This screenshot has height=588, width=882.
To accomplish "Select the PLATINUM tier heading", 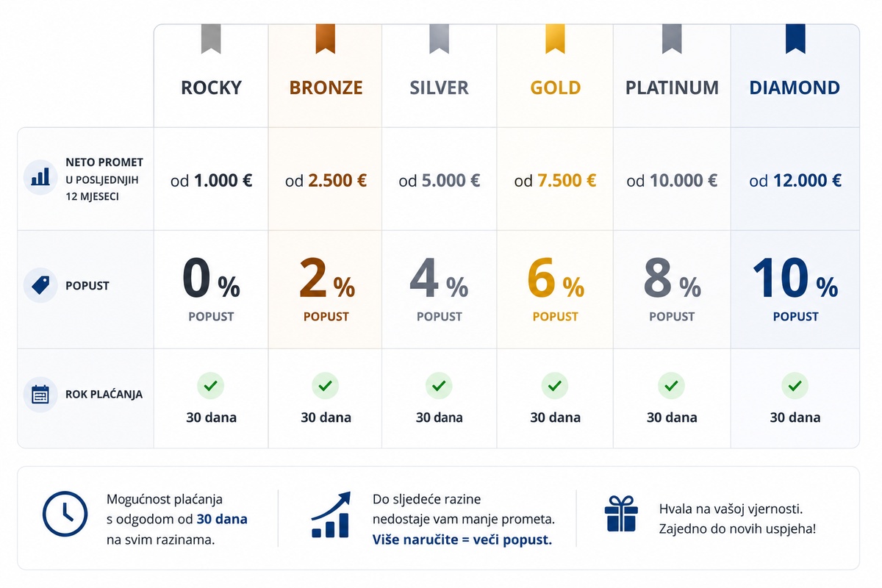I will tap(672, 87).
